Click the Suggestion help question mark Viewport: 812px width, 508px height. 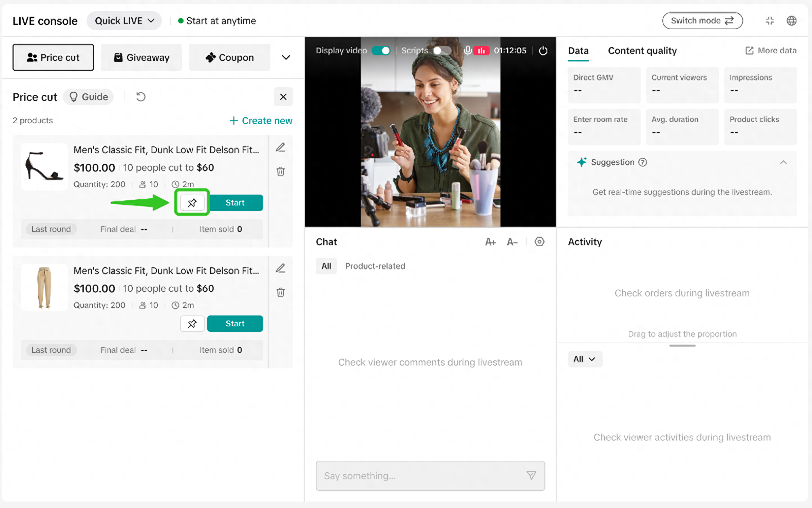(x=643, y=162)
